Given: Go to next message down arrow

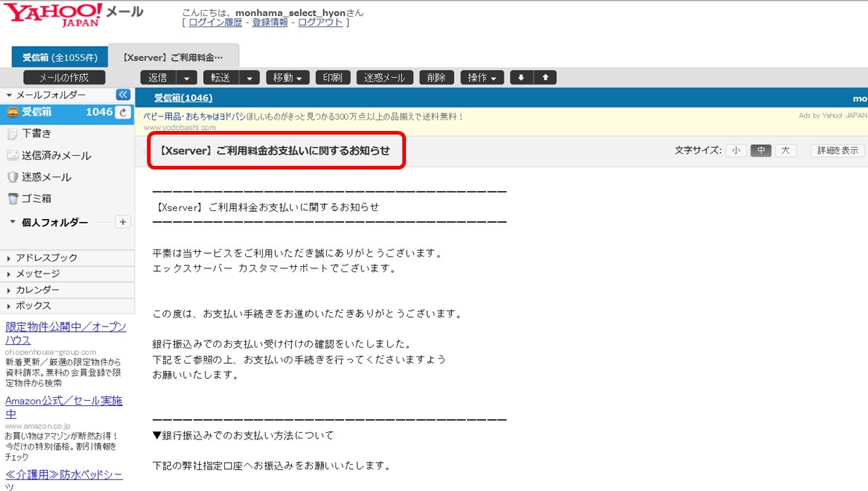Looking at the screenshot, I should pyautogui.click(x=521, y=78).
